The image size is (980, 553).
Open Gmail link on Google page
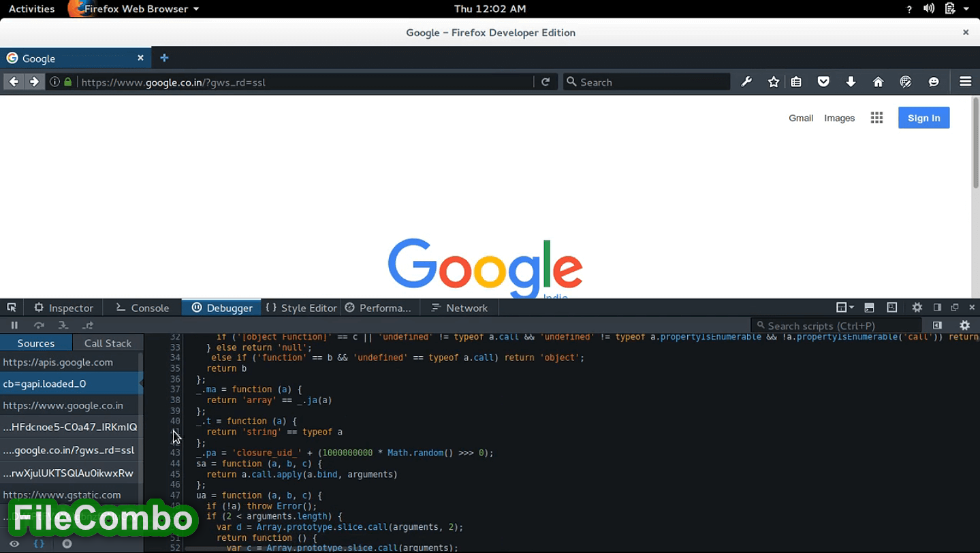pos(801,118)
